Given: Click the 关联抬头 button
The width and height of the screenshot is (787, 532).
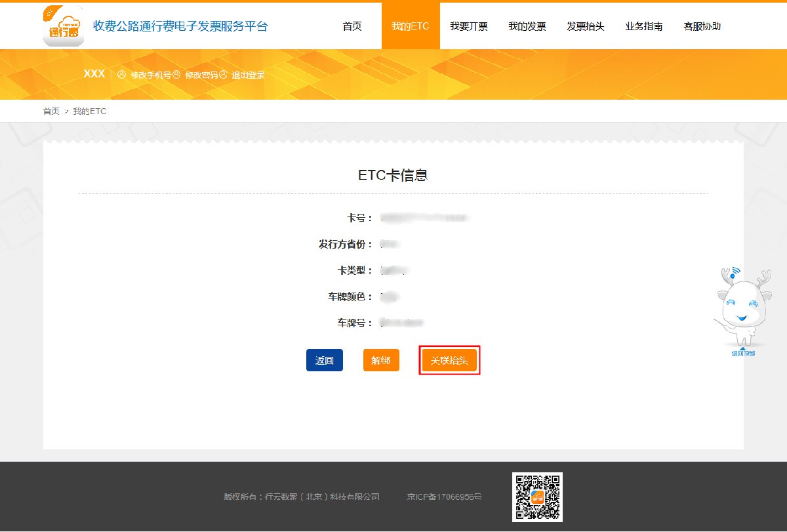Looking at the screenshot, I should 449,361.
